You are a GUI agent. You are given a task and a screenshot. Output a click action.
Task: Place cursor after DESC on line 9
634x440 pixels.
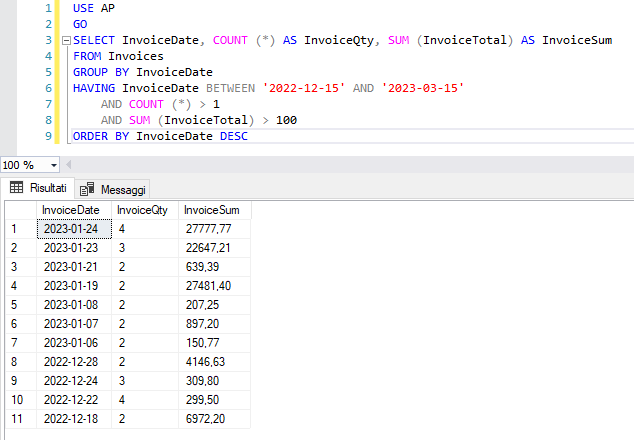tap(249, 136)
